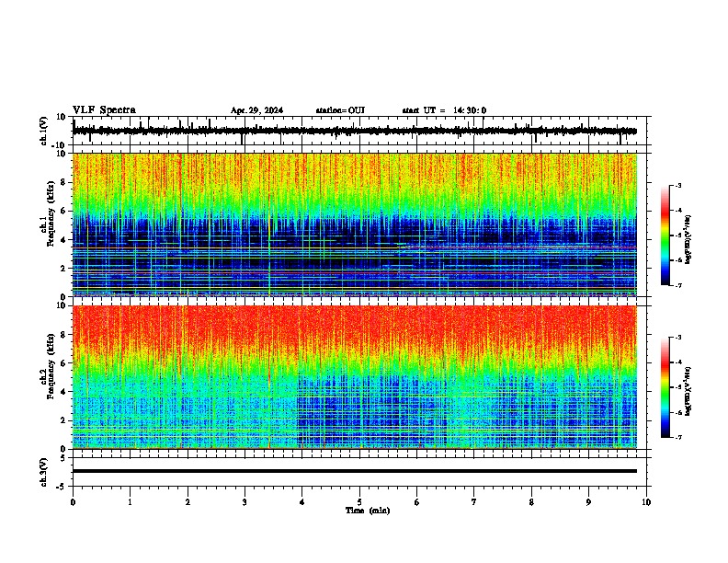Screen dimensions: 728x563
Task: Click the "8" tick on time axis
Action: pyautogui.click(x=531, y=502)
